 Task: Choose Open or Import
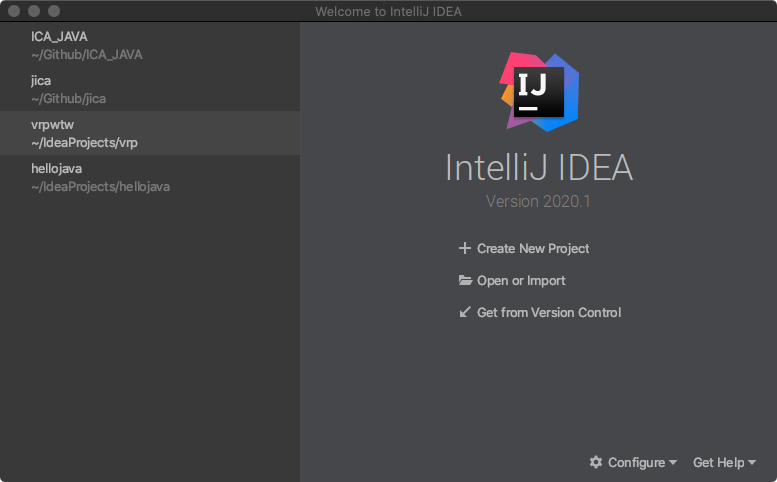click(x=521, y=281)
